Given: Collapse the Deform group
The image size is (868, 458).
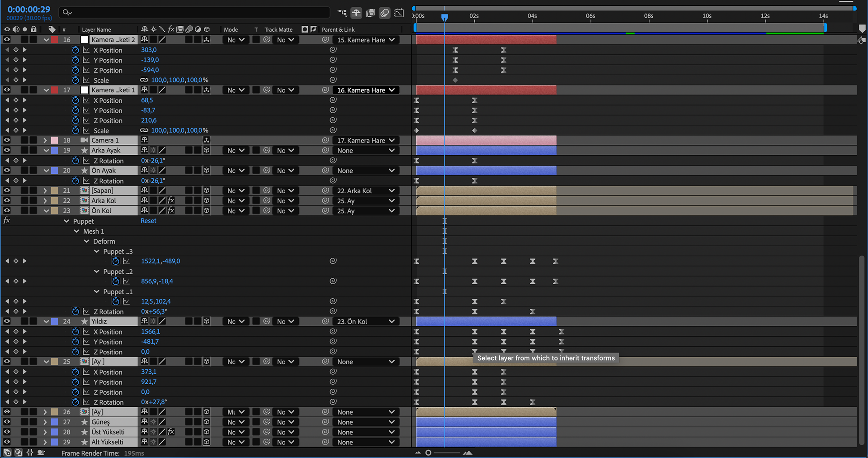Looking at the screenshot, I should 86,241.
